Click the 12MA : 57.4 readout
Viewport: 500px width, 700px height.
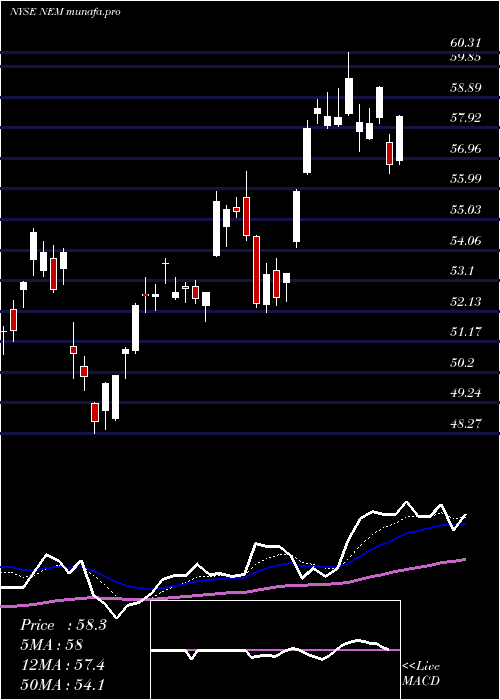point(62,665)
